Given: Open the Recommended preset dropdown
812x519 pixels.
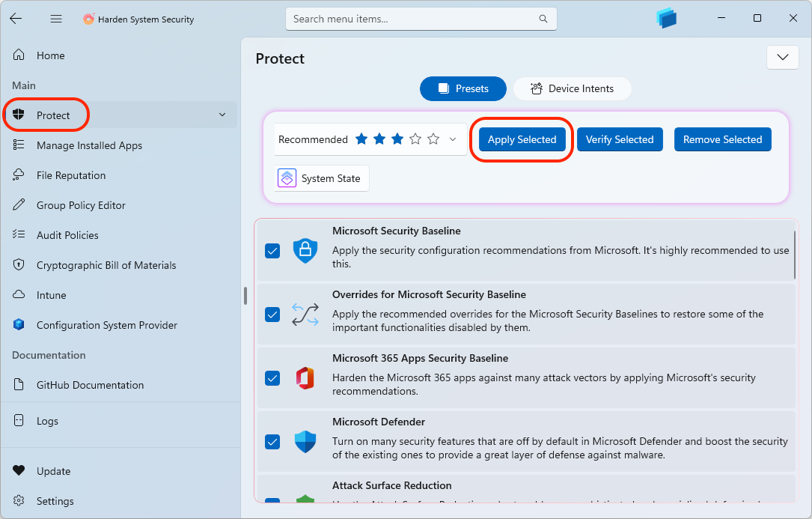Looking at the screenshot, I should [x=370, y=139].
